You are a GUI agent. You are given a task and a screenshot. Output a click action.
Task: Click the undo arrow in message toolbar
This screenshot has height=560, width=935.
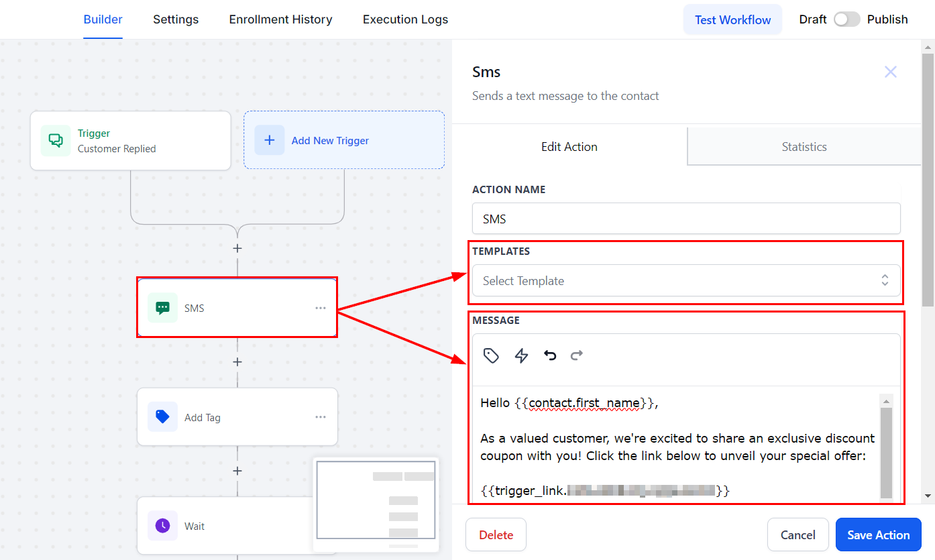pos(550,355)
